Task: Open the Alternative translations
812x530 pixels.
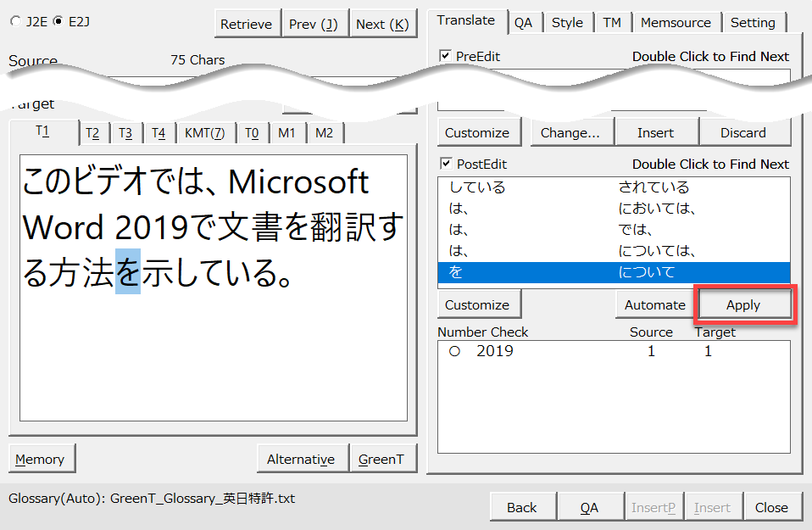Action: click(x=301, y=459)
